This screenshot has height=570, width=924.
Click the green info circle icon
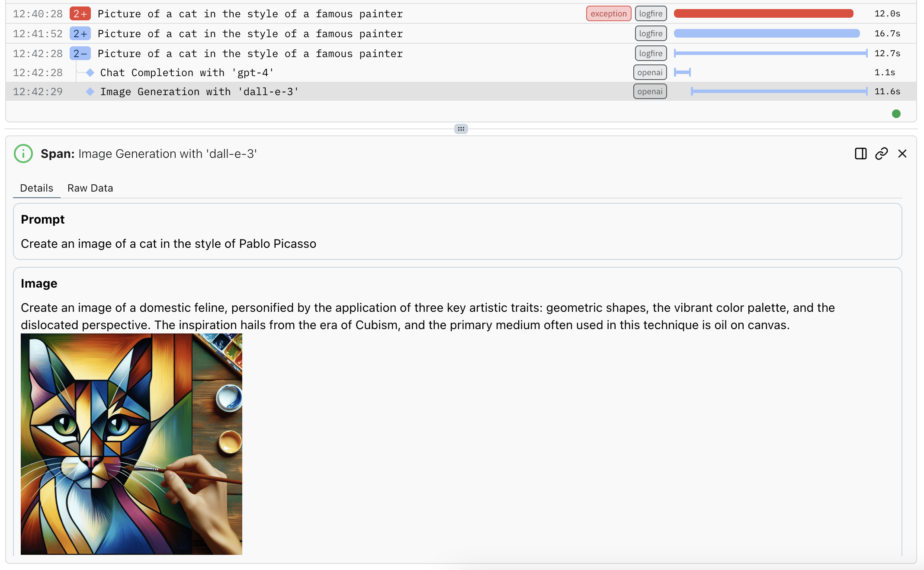pos(23,154)
